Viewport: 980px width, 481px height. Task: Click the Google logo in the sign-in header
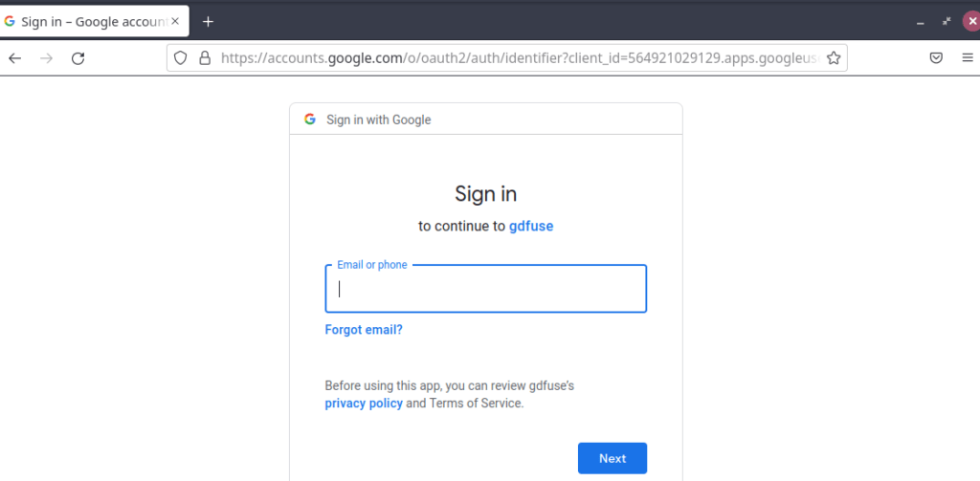[x=309, y=120]
